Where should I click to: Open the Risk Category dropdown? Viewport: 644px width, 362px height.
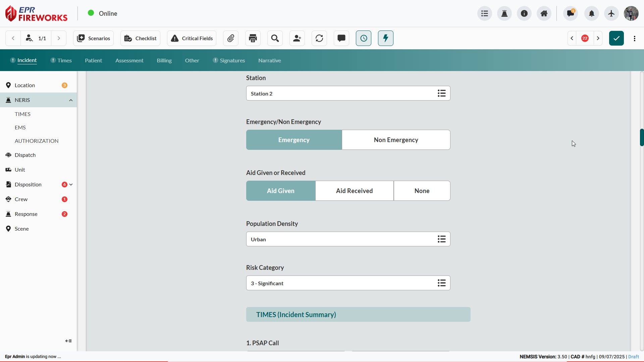tap(441, 283)
